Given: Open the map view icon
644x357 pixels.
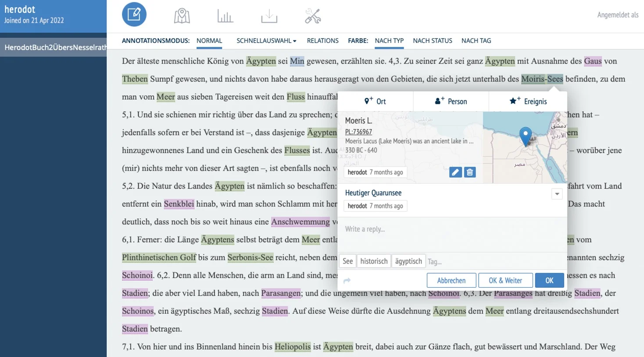Looking at the screenshot, I should [x=182, y=16].
